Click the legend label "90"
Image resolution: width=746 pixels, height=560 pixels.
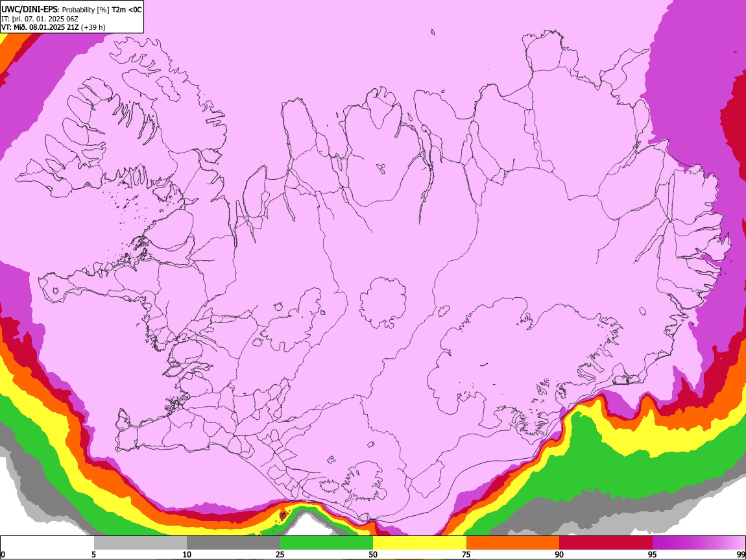click(x=559, y=554)
